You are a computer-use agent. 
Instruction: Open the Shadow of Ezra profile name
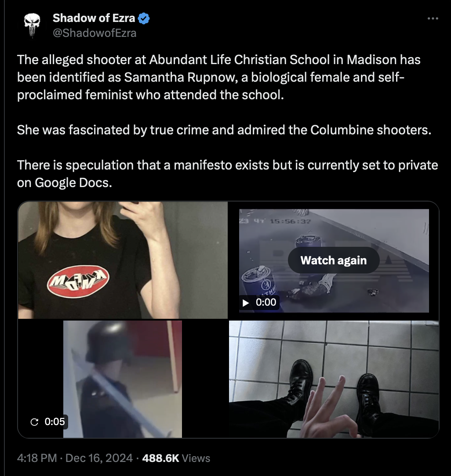(x=94, y=18)
